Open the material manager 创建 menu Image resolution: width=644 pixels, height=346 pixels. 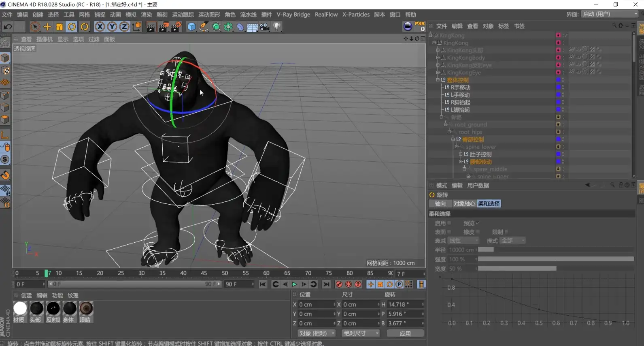[26, 295]
